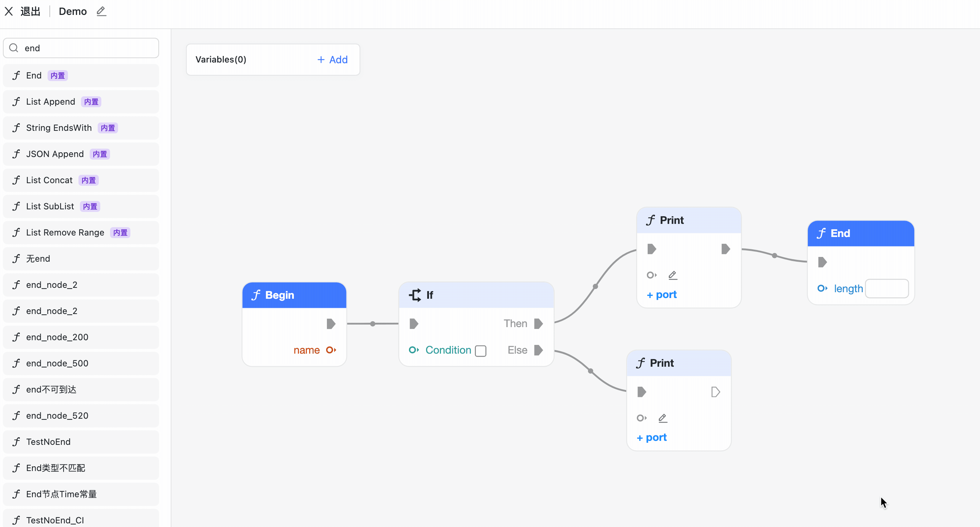
Task: Select List Concat list item
Action: [81, 180]
